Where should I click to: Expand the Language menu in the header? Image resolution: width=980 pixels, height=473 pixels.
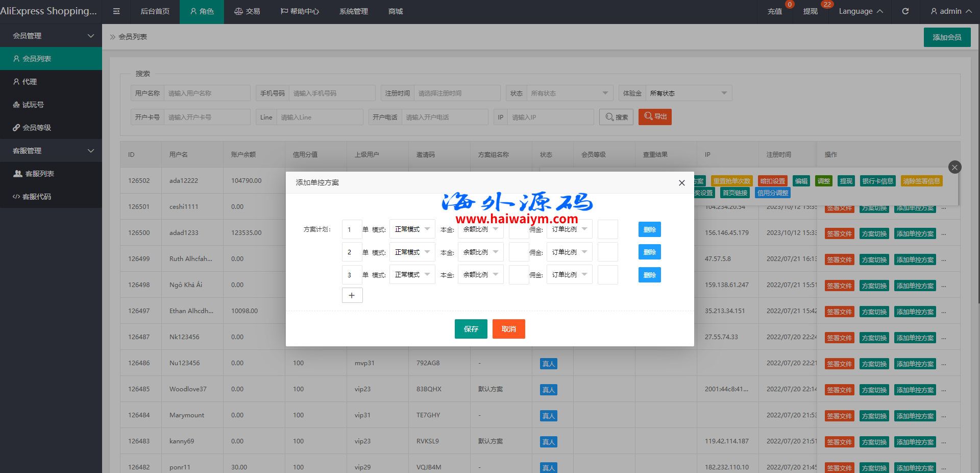pos(861,11)
